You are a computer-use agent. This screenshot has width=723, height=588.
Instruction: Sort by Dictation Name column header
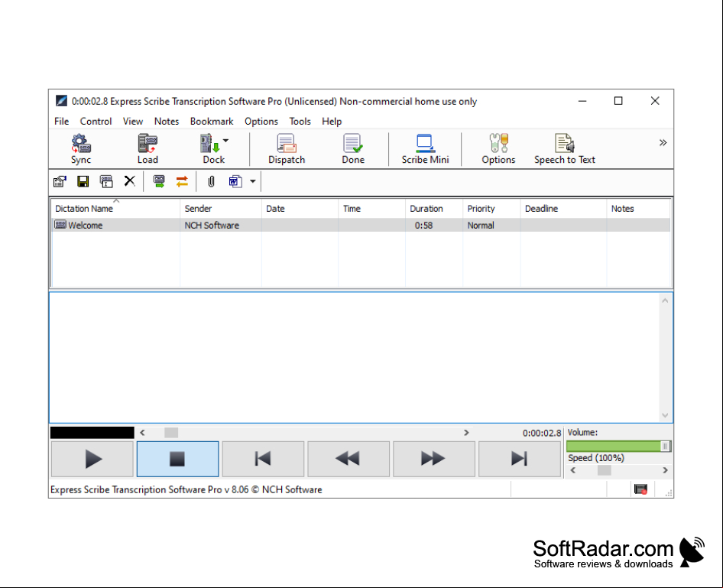pos(115,209)
